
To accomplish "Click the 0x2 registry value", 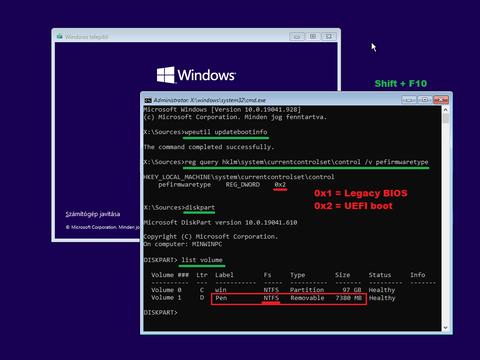I will [x=280, y=185].
